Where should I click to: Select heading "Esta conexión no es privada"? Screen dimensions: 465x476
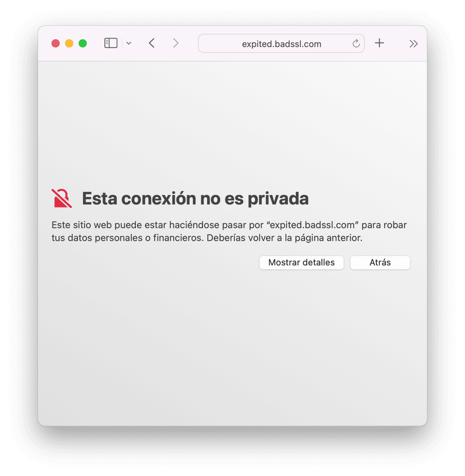pyautogui.click(x=195, y=199)
